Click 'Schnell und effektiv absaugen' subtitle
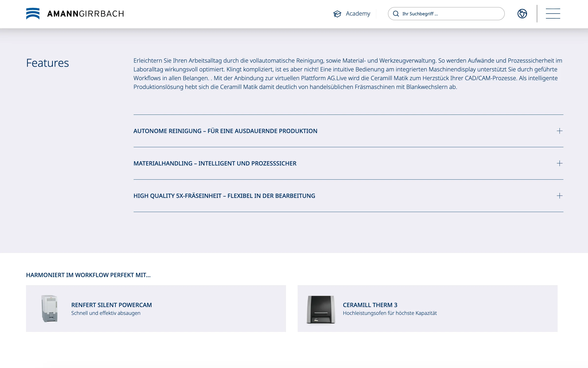Image resolution: width=588 pixels, height=368 pixels. click(106, 313)
